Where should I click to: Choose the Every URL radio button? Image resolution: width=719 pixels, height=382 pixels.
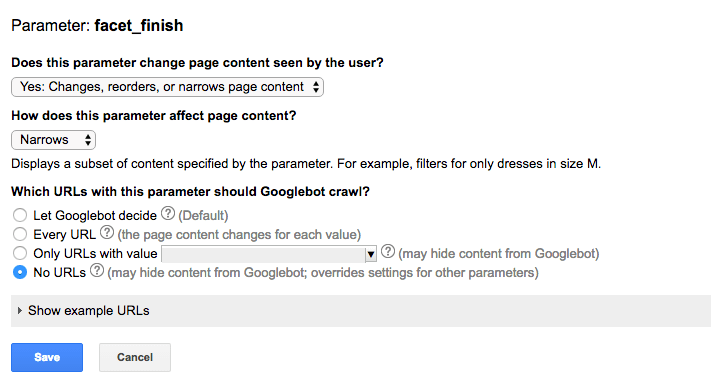(x=20, y=234)
